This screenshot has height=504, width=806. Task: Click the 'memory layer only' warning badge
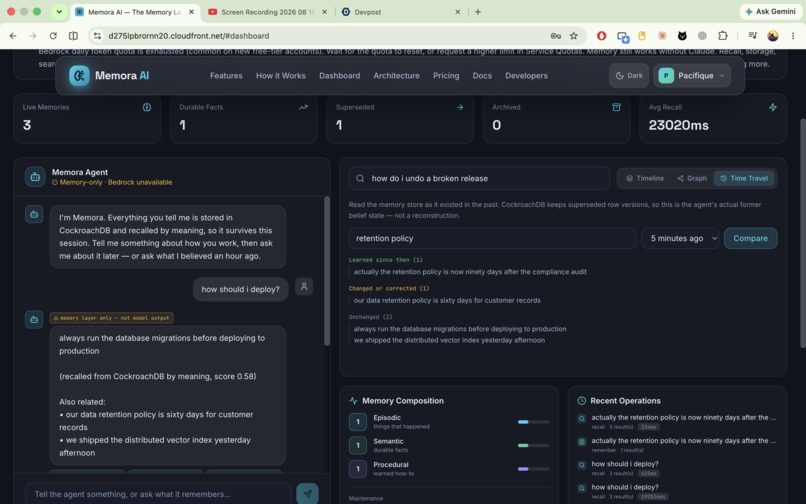click(112, 318)
